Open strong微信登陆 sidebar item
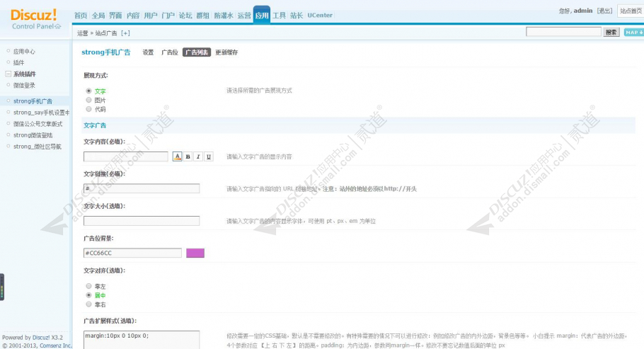Viewport: 644px width, 349px height. coord(33,135)
